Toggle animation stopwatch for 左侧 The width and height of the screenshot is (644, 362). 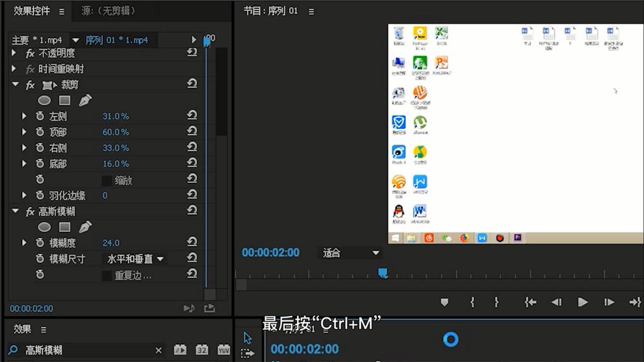pyautogui.click(x=40, y=116)
